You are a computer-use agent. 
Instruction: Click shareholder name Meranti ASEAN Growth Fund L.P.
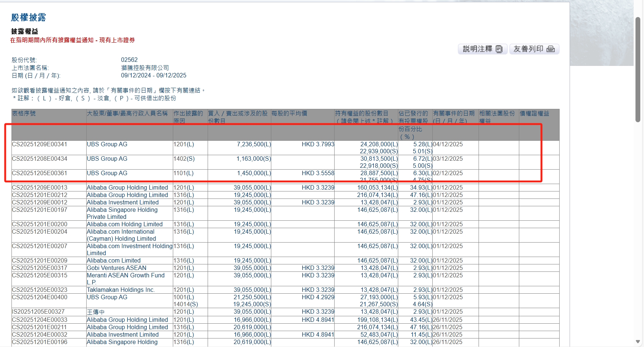126,279
